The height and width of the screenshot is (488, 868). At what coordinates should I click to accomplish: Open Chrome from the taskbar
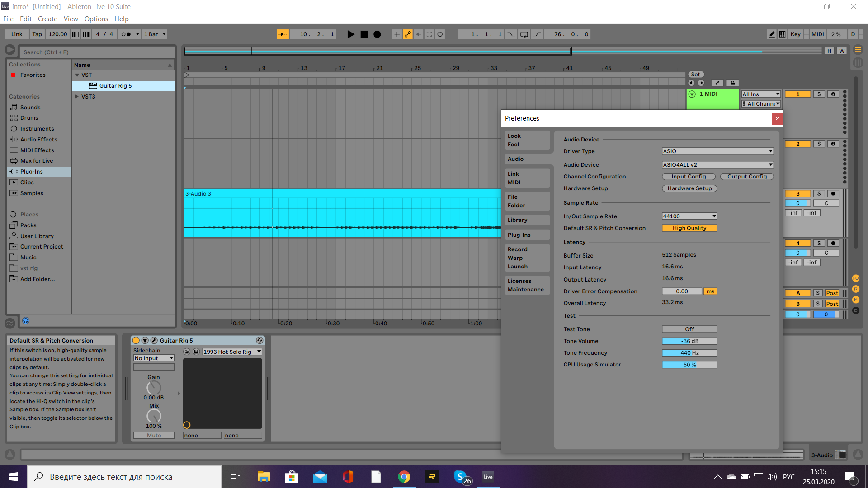click(x=404, y=477)
